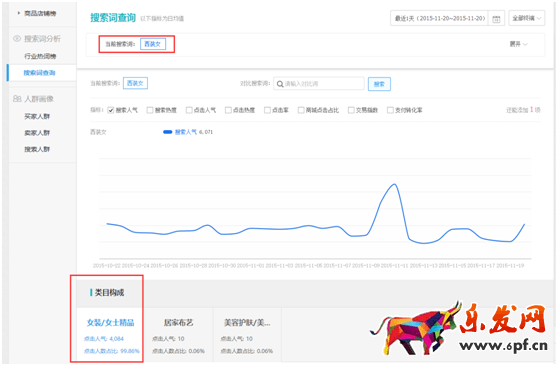The width and height of the screenshot is (558, 366).
Task: Select 搜索词查询 in the sidebar
Action: (x=40, y=73)
